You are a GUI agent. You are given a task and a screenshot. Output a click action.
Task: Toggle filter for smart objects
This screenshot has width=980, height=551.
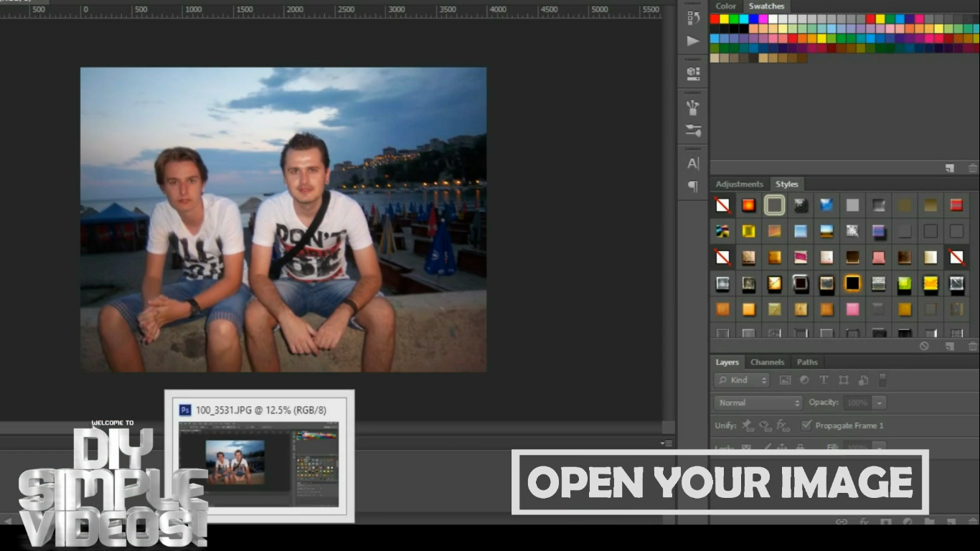[863, 380]
